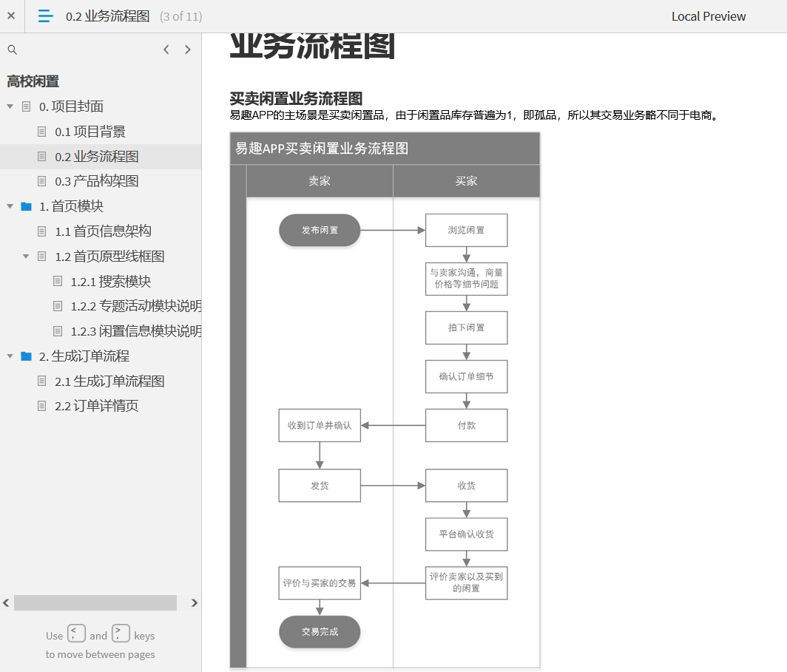Open folder 1. 首页模块
The width and height of the screenshot is (787, 672).
(x=71, y=206)
